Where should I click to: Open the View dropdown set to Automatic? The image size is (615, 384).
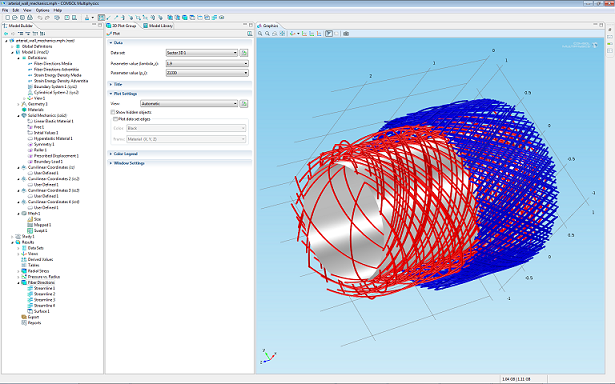tap(189, 104)
